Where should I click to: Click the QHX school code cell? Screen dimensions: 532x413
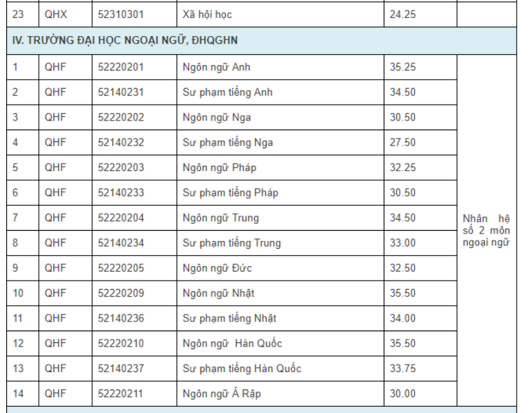click(x=56, y=14)
